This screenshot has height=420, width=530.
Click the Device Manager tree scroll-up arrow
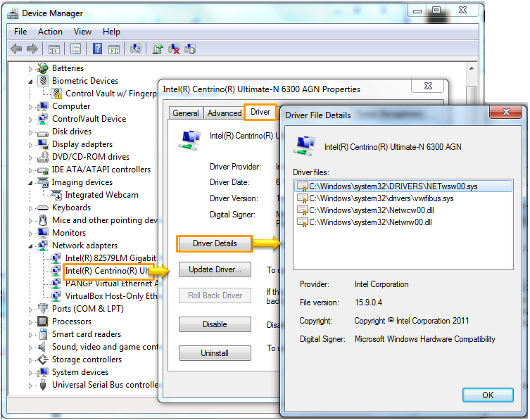pos(472,68)
